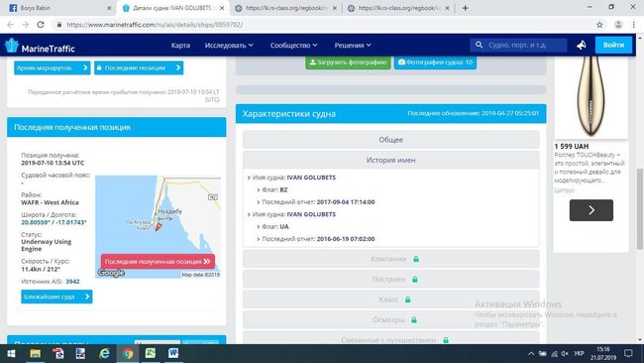Open File Explorer from taskbar
Image resolution: width=644 pixels, height=363 pixels.
click(x=35, y=353)
